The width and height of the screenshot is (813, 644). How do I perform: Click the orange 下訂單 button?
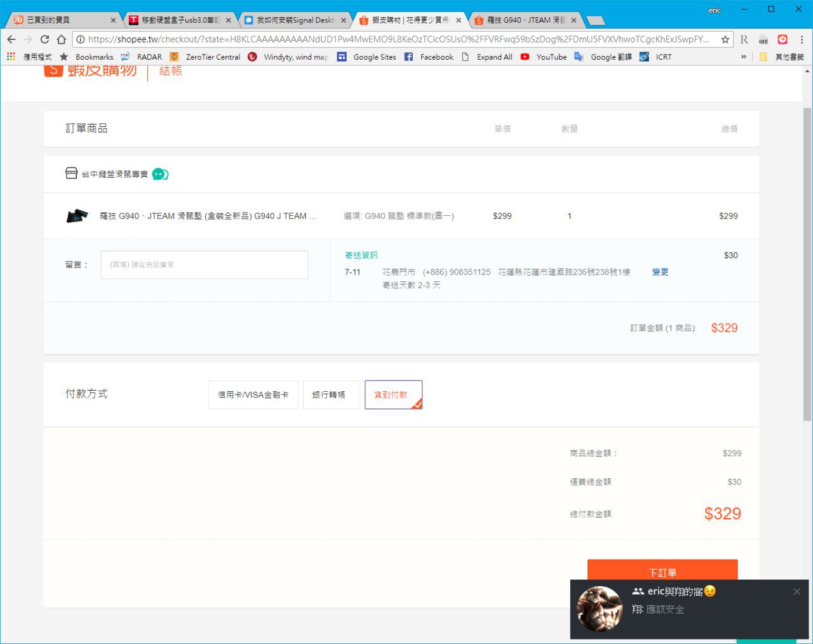(662, 570)
